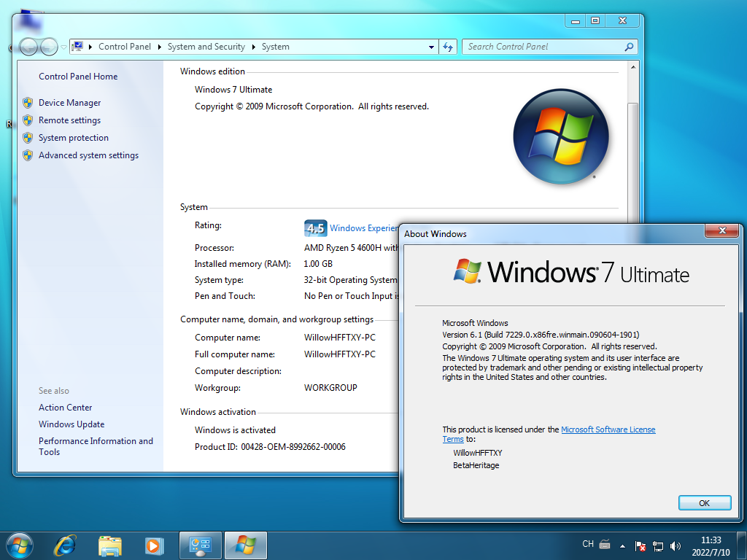The width and height of the screenshot is (747, 560).
Task: Click the Remote settings shield icon
Action: (x=28, y=120)
